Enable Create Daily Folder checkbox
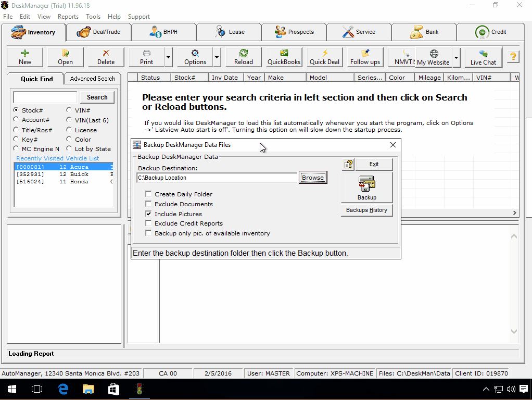The width and height of the screenshot is (532, 400). pos(148,194)
